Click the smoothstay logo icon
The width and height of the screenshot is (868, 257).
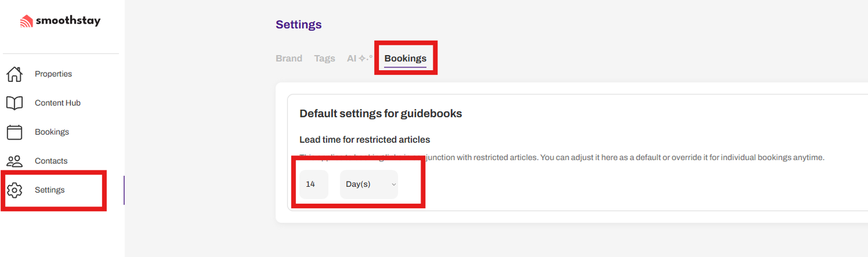pos(26,22)
